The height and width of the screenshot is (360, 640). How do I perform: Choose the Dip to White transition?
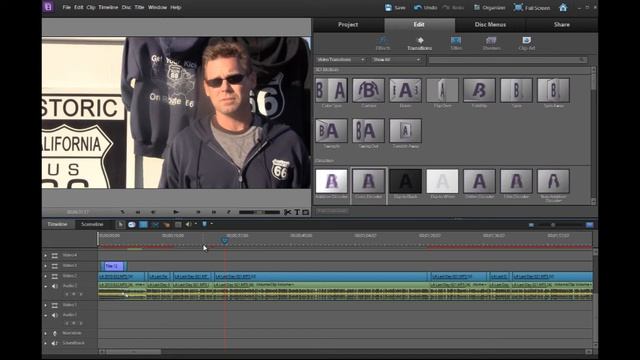442,181
